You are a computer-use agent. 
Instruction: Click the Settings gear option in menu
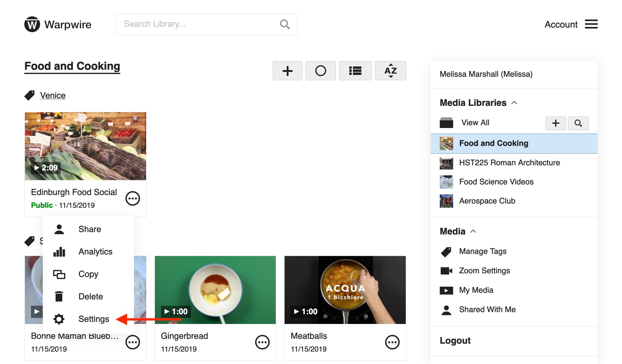(x=93, y=318)
